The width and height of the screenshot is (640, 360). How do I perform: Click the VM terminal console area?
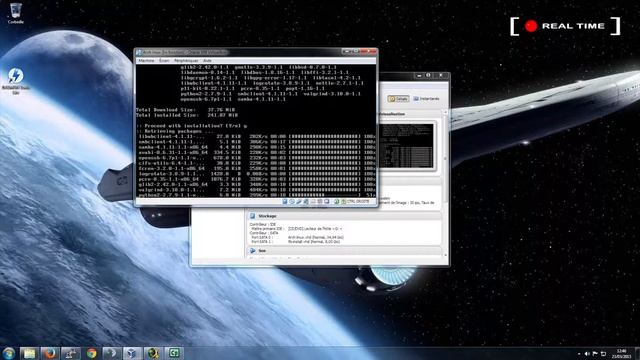[x=256, y=131]
